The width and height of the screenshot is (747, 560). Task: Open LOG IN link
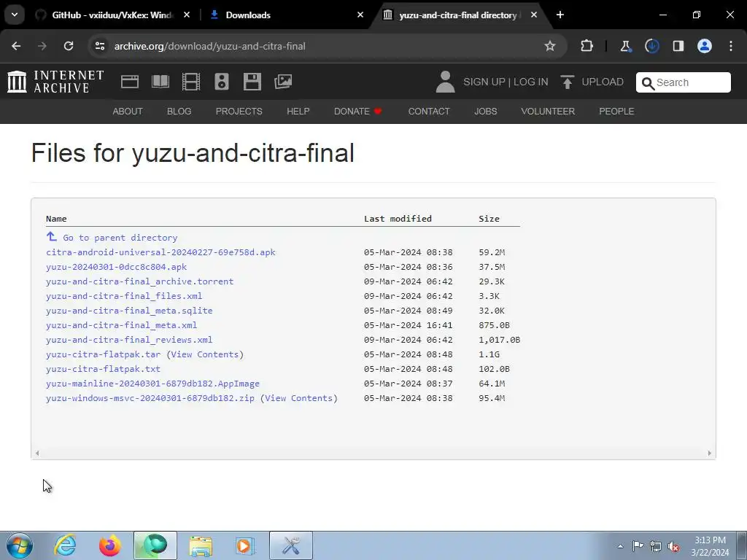(531, 82)
